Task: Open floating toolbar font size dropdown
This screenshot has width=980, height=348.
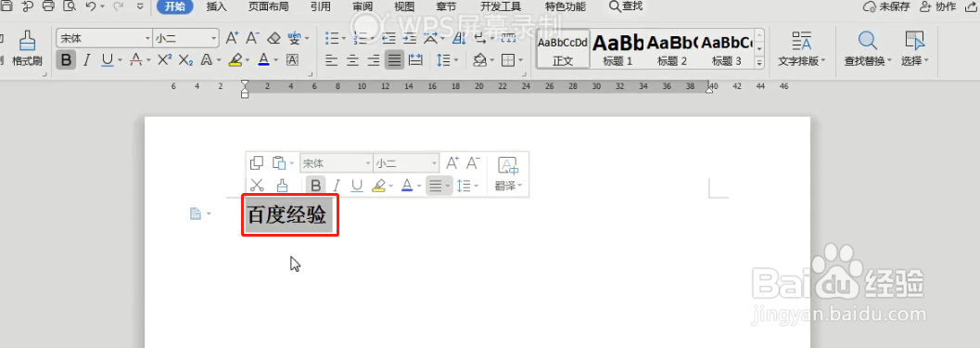Action: [x=435, y=163]
